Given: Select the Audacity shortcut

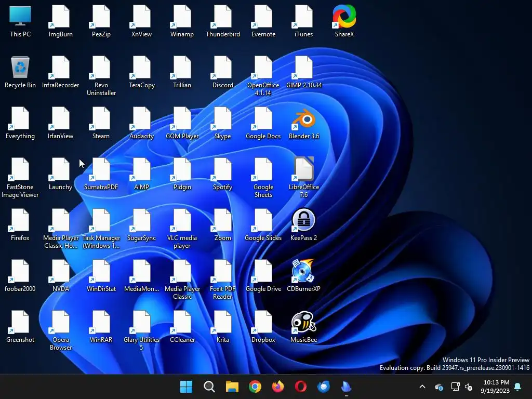Looking at the screenshot, I should (x=141, y=123).
